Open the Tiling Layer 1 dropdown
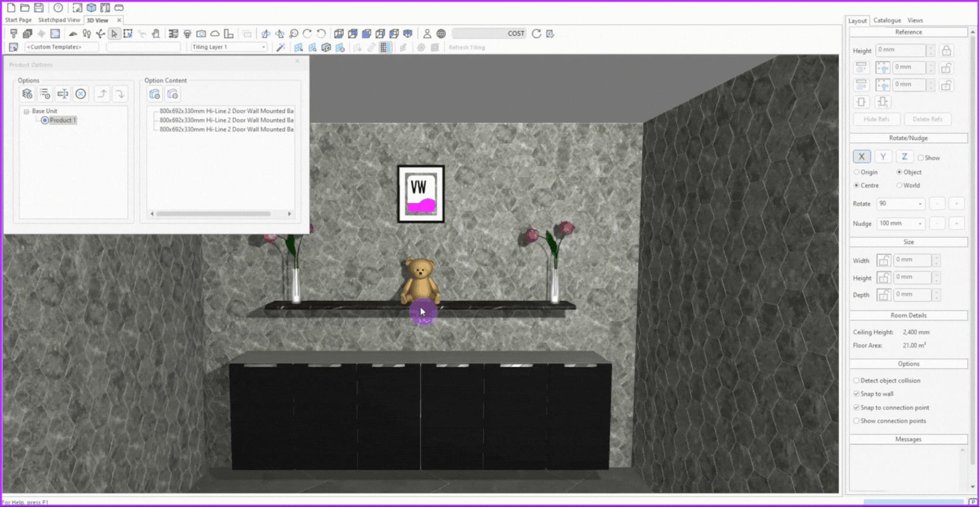 click(263, 47)
